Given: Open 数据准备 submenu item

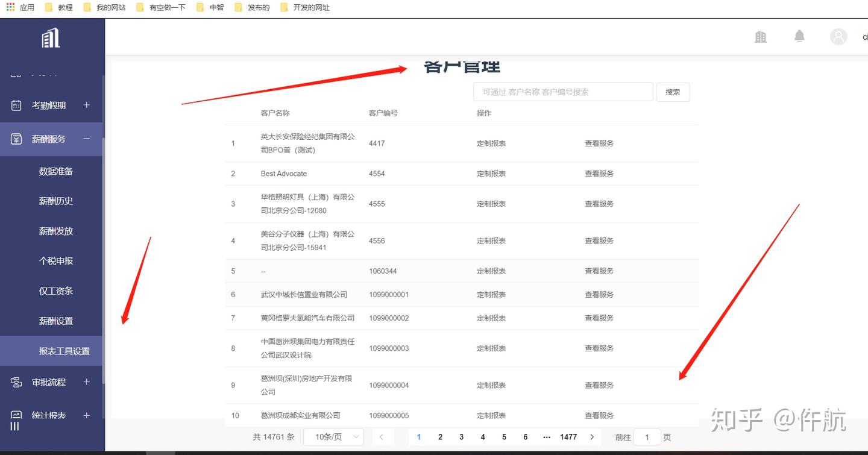Looking at the screenshot, I should coord(56,171).
